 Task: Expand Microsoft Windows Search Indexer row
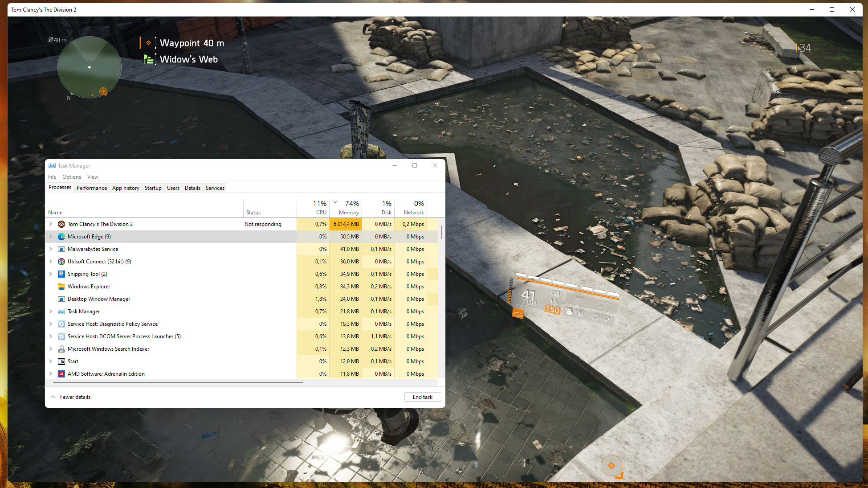(51, 349)
